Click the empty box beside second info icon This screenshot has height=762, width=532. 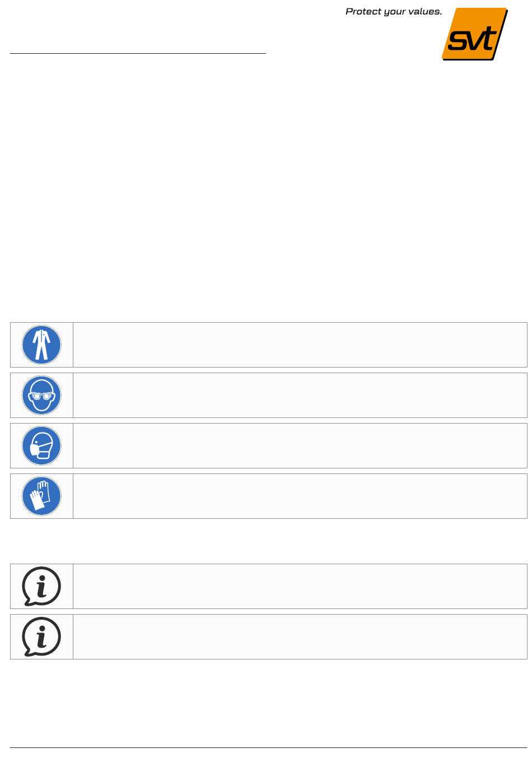tap(300, 636)
